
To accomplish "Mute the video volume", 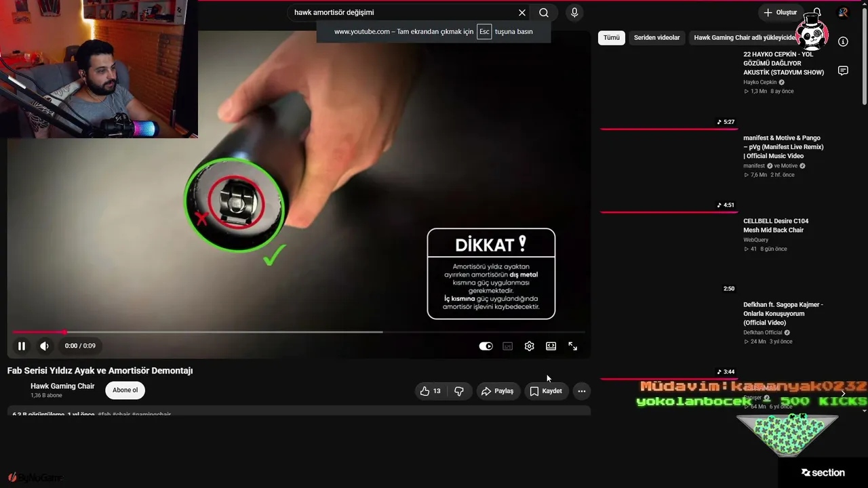I will pos(44,346).
